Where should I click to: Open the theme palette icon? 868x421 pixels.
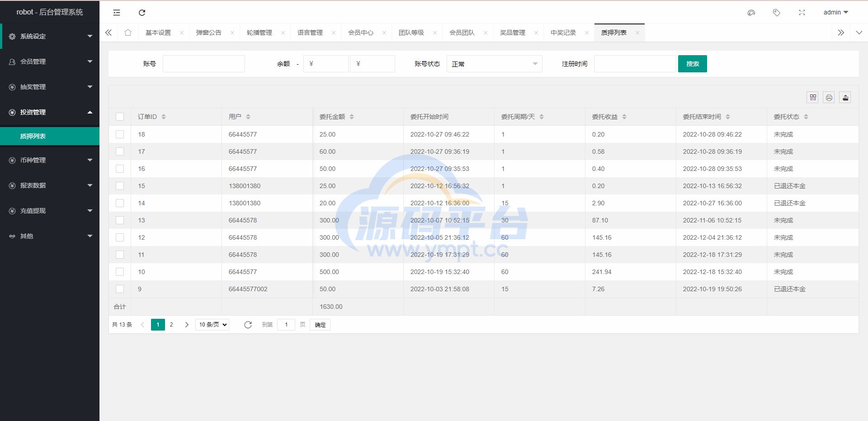tap(751, 13)
